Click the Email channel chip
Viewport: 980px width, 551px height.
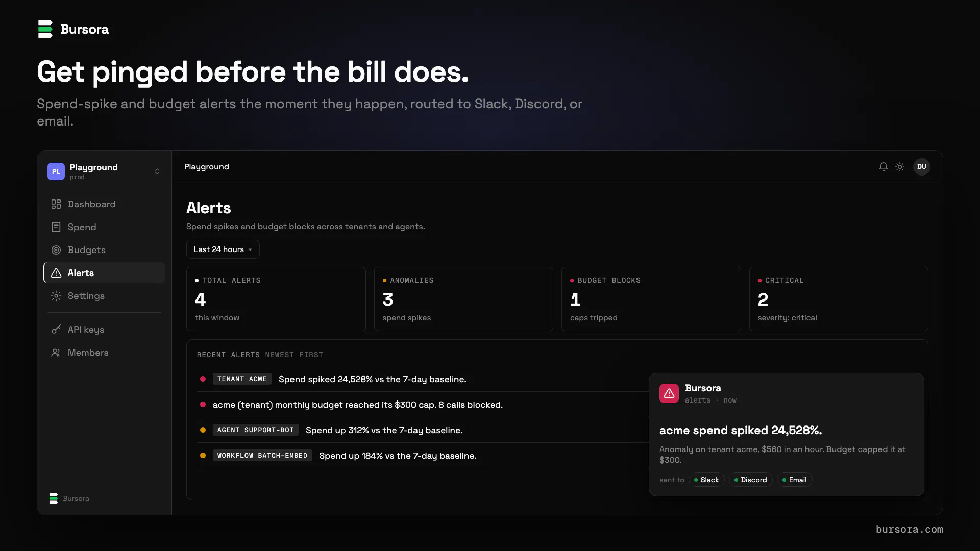(794, 480)
